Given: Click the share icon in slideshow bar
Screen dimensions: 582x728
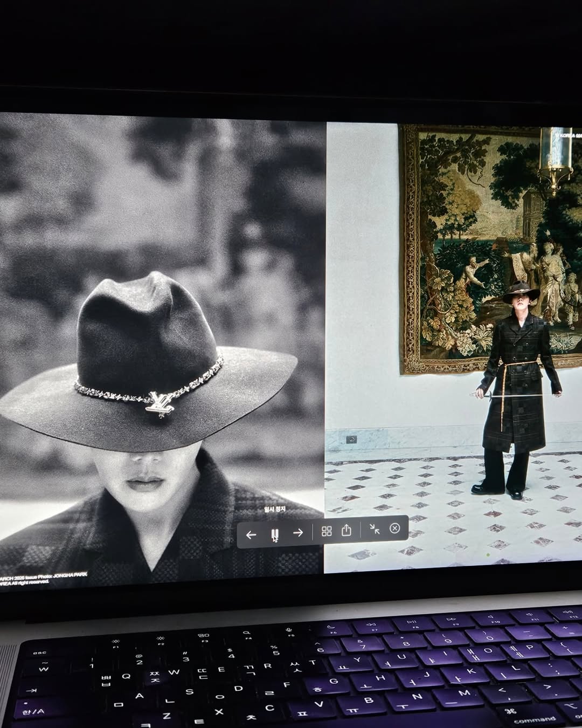Looking at the screenshot, I should [x=347, y=531].
